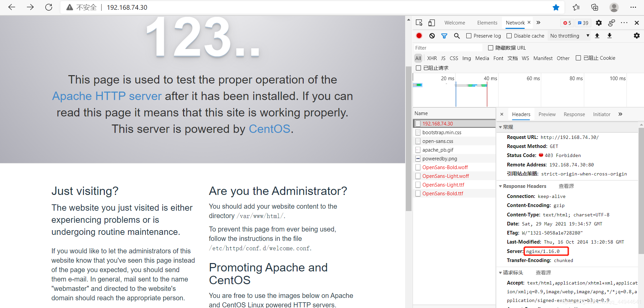
Task: Check the 隐藏数据 URL checkbox
Action: pyautogui.click(x=490, y=48)
